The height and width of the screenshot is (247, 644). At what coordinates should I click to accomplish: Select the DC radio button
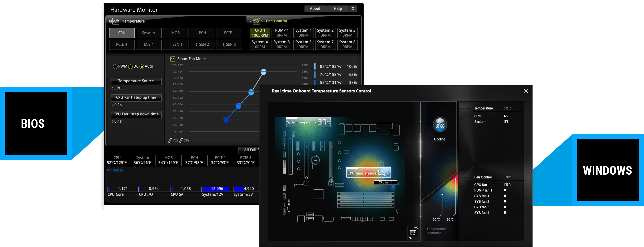click(130, 67)
